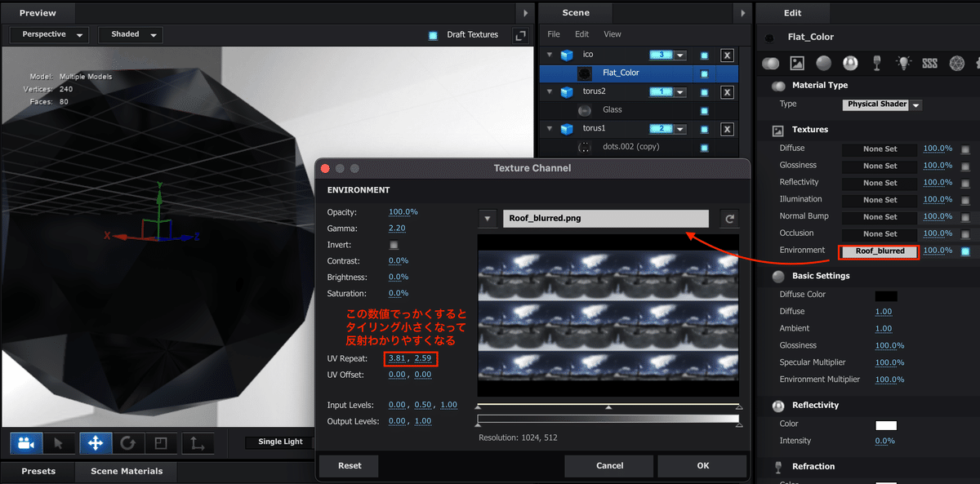
Task: Click the input levels midpoint slider handle
Action: point(608,406)
